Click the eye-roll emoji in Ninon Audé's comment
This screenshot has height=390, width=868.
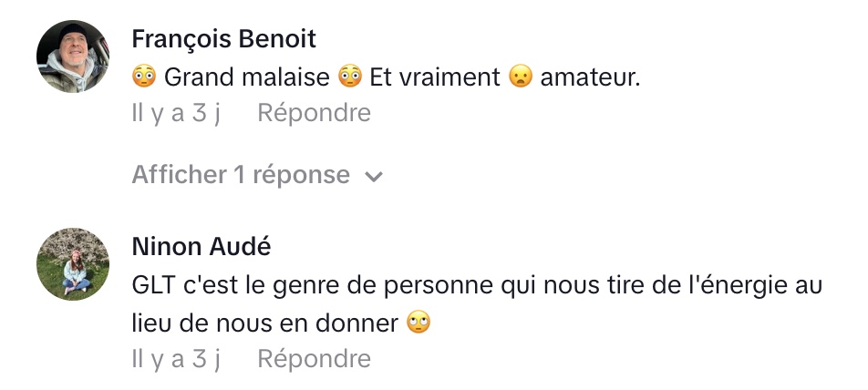pos(418,323)
